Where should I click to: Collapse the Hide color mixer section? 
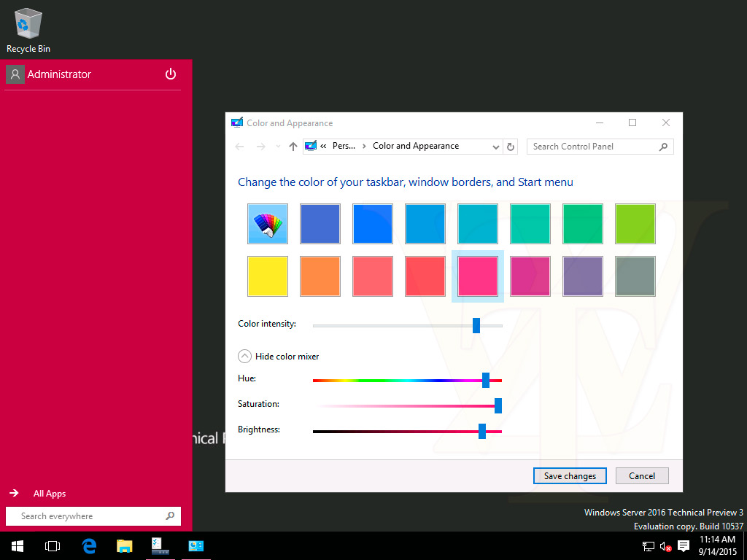pyautogui.click(x=245, y=357)
